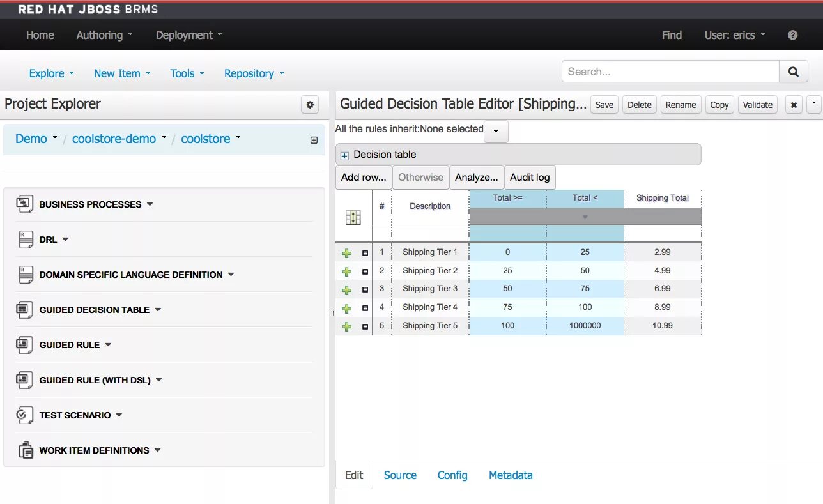Click the Analyze... button
The width and height of the screenshot is (823, 504).
pos(476,178)
